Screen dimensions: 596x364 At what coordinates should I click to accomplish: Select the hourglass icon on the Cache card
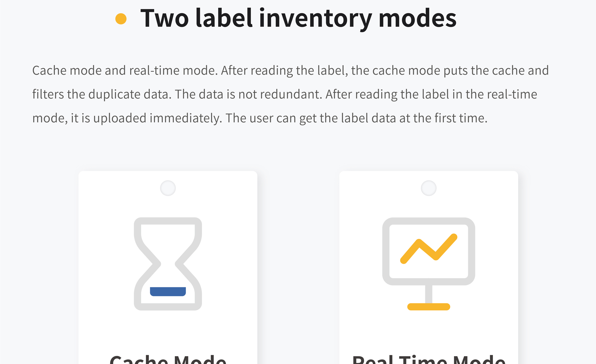pyautogui.click(x=168, y=264)
